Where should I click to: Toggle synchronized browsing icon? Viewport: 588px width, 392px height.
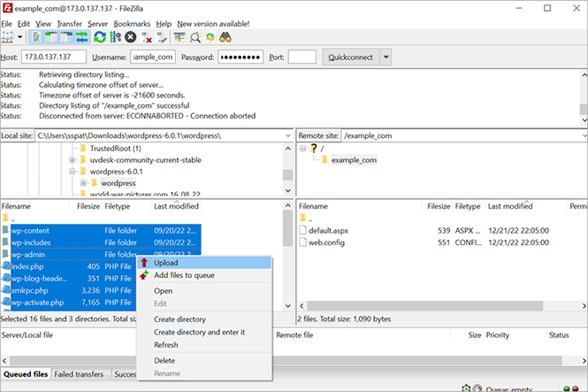tap(210, 37)
